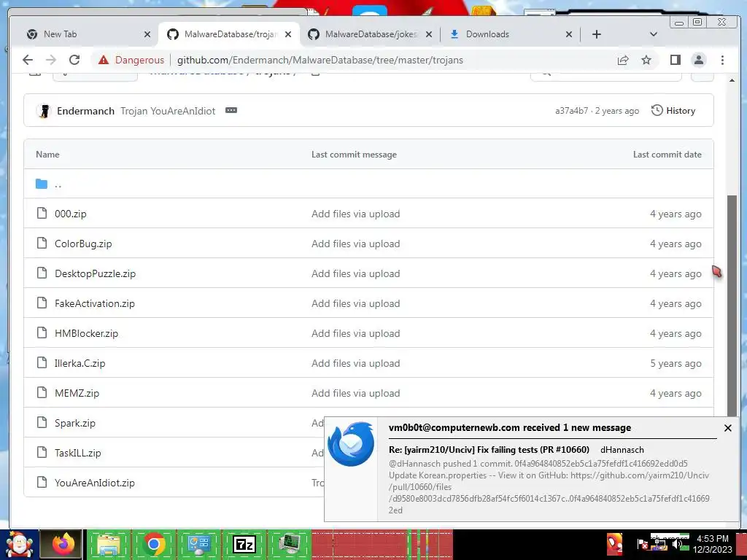The width and height of the screenshot is (747, 560).
Task: Open the DesktopPuzzle.zip file
Action: (x=96, y=274)
